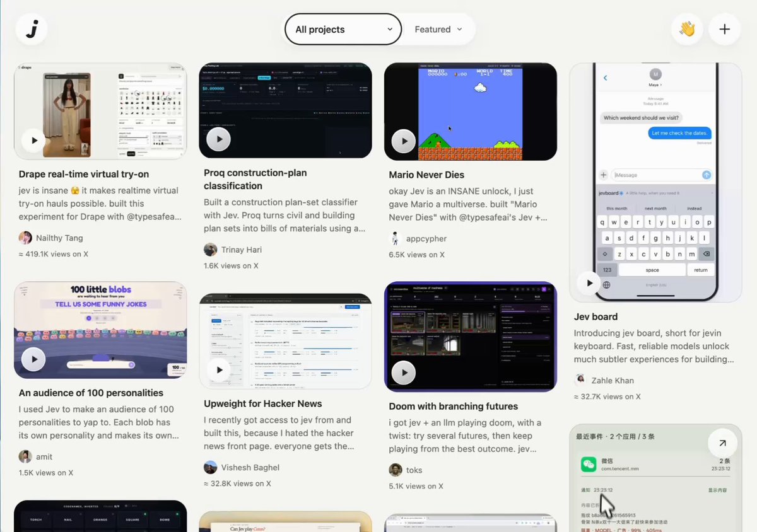This screenshot has width=757, height=532.
Task: Open "Upweight for Hacker News" title
Action: (x=263, y=403)
